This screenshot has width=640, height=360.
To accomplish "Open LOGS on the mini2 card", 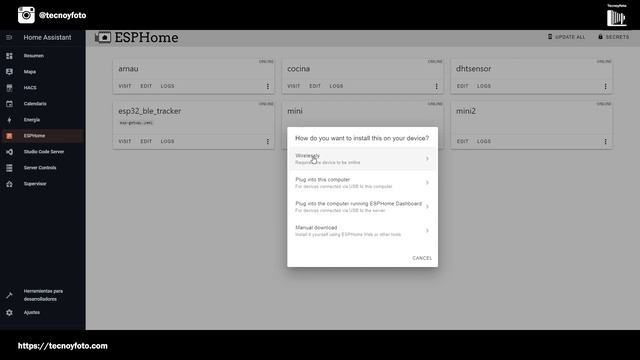I will point(484,142).
